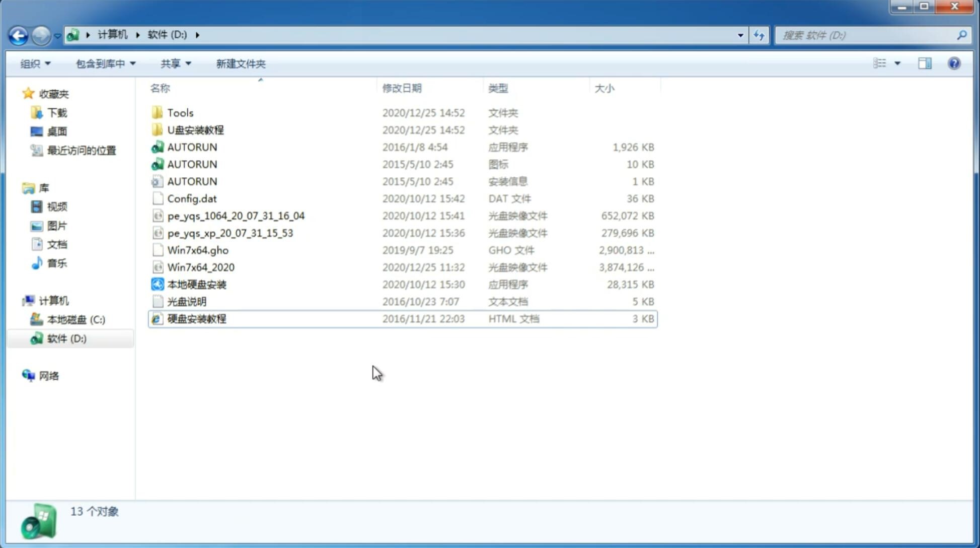Open the Tools folder
Screen dimensions: 980x548
[179, 112]
